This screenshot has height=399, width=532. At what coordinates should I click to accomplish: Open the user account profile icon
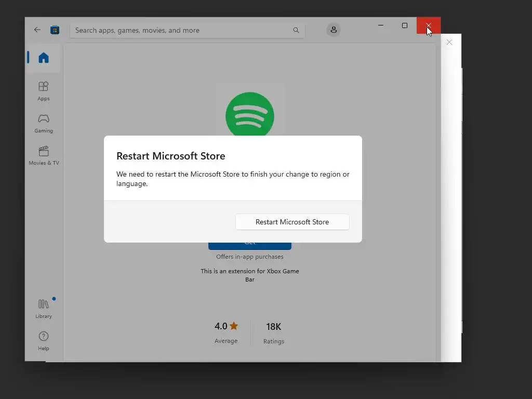click(334, 30)
